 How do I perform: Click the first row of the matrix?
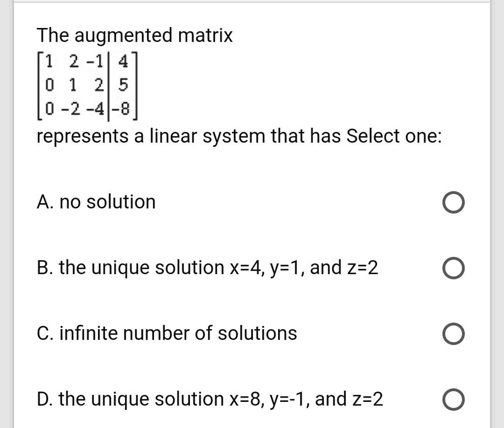coord(86,63)
